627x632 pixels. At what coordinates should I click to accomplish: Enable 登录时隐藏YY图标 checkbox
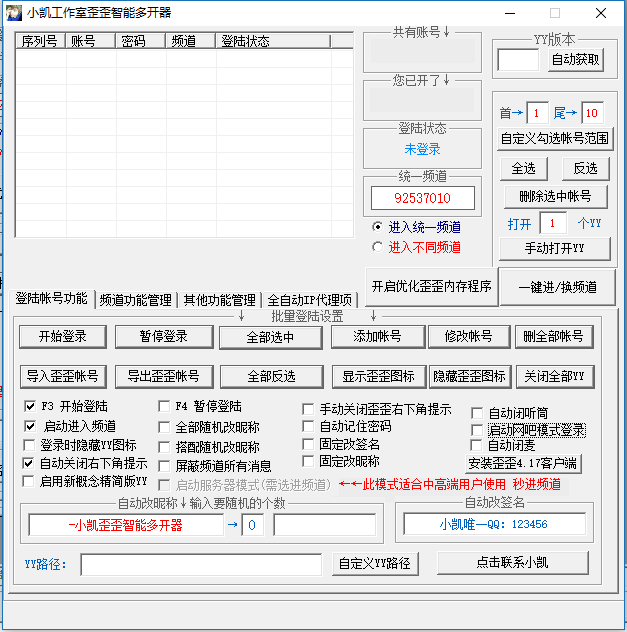pyautogui.click(x=29, y=445)
